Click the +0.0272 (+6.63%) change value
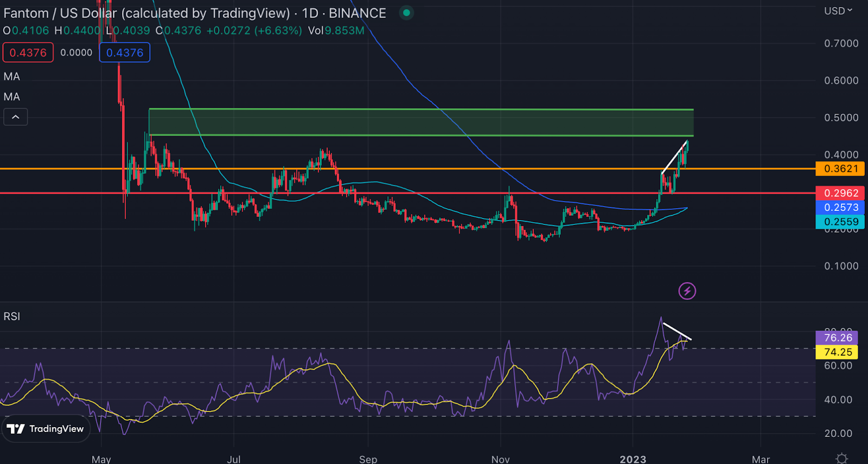Viewport: 868px width, 464px height. [254, 30]
